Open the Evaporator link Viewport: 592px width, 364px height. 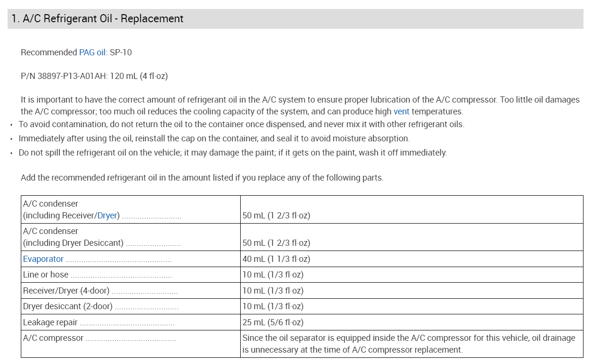43,259
